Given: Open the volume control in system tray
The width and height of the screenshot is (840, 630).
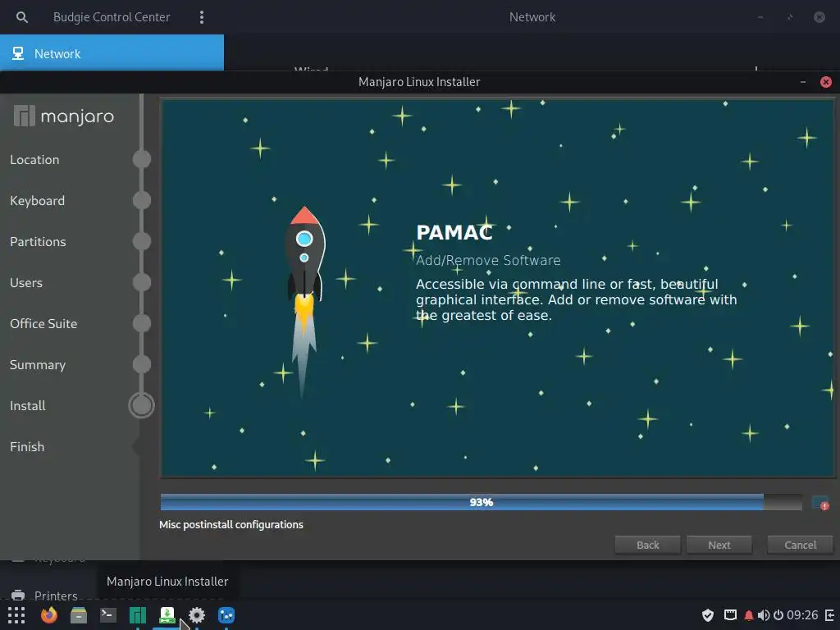Looking at the screenshot, I should 764,615.
